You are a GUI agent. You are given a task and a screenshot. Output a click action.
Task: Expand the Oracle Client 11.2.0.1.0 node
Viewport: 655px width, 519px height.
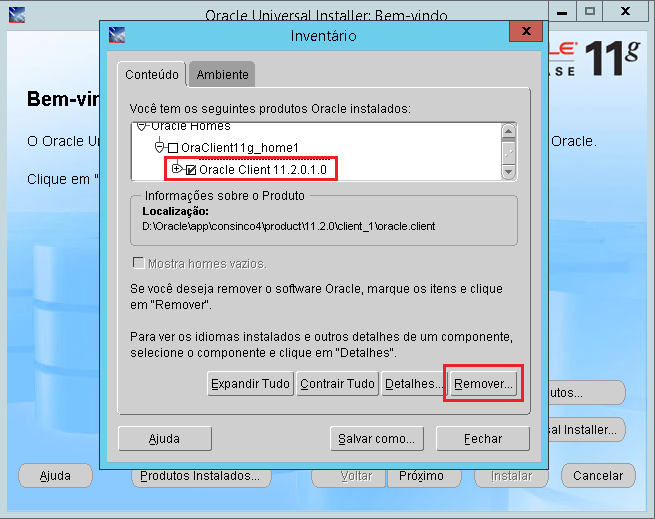click(x=177, y=169)
